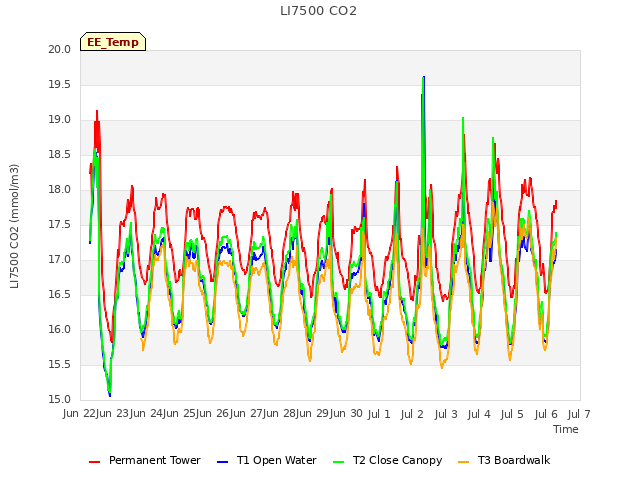Click the 15.5 y-axis tick label
The image size is (640, 480).
(x=60, y=364)
